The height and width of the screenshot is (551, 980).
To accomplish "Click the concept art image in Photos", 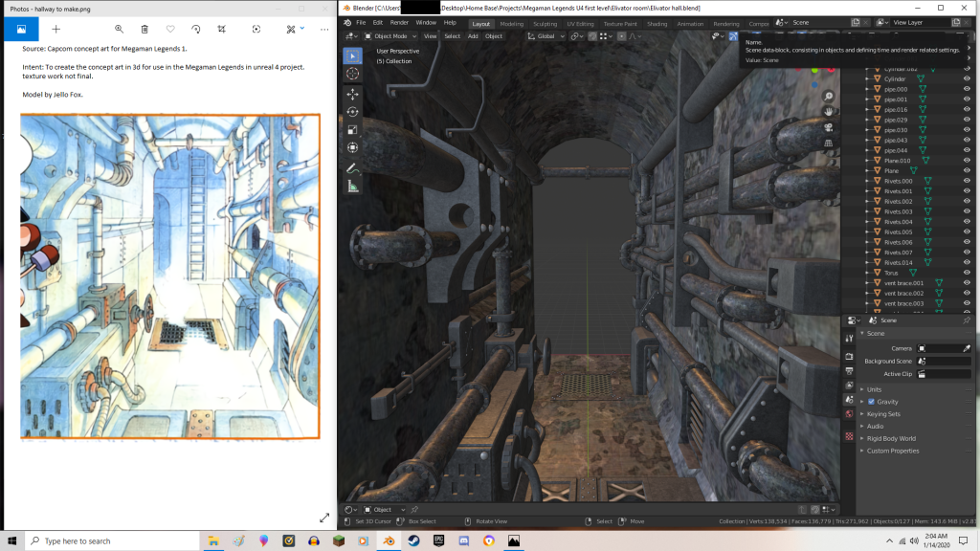I will point(170,276).
